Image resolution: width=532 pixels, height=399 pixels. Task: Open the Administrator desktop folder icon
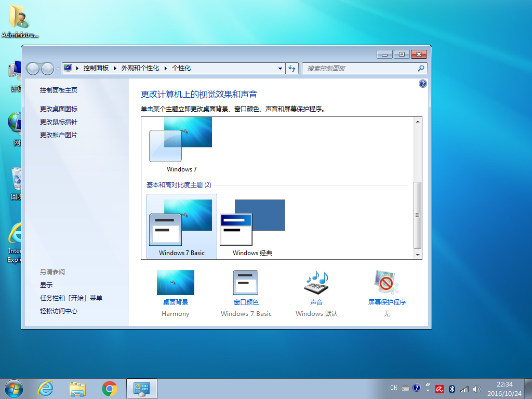tap(19, 20)
